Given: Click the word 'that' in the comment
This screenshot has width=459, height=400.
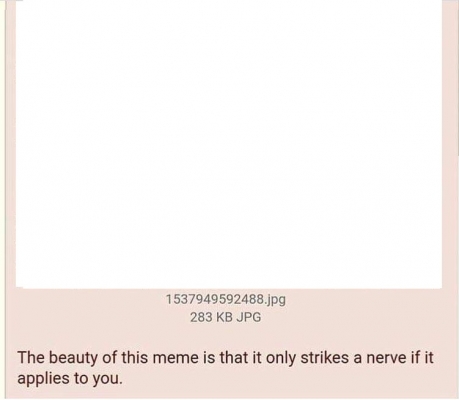Looking at the screenshot, I should tap(232, 358).
